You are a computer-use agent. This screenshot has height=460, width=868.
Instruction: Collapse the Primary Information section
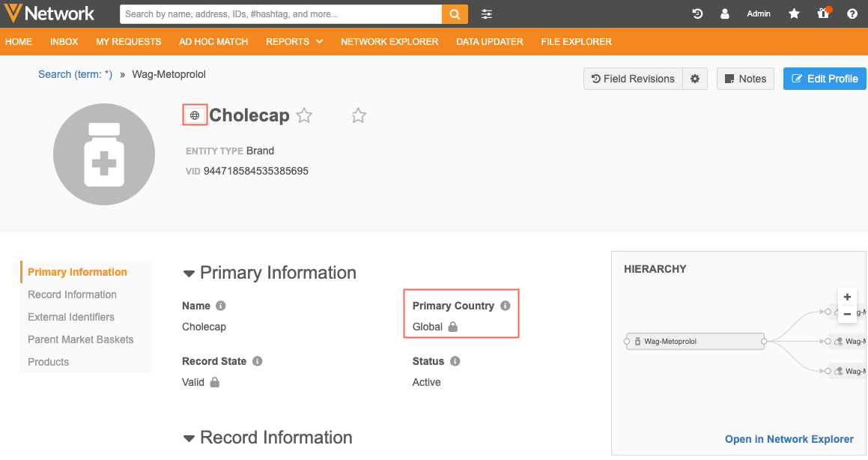pos(189,273)
